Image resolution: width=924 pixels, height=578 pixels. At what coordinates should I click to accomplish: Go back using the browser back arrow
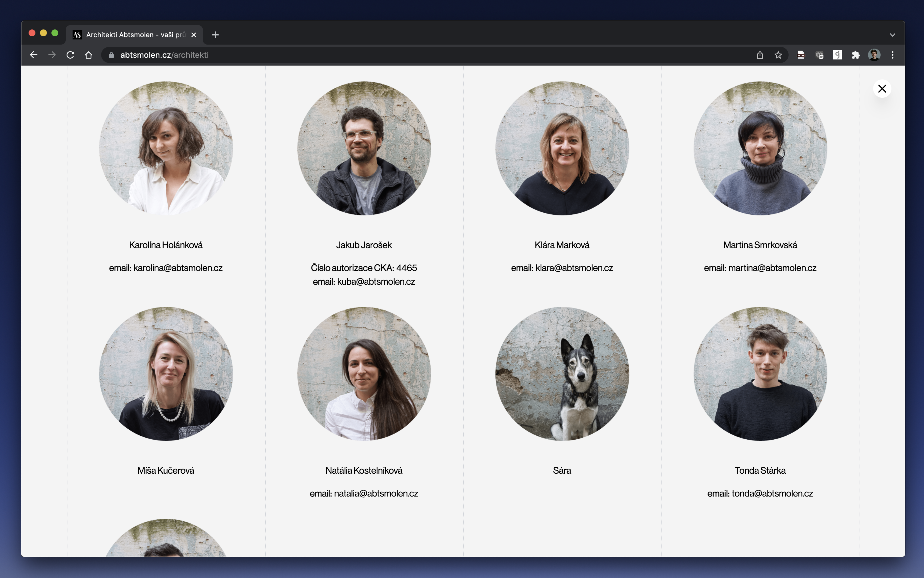click(x=34, y=55)
